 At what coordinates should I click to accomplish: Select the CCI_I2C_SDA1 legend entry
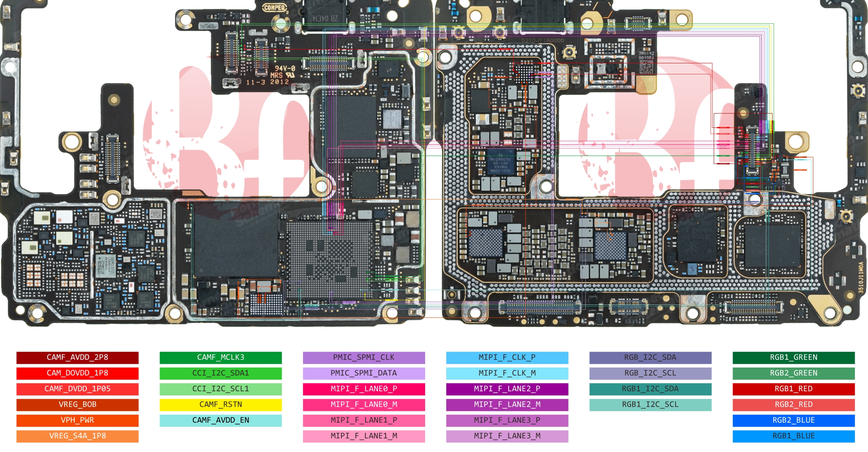[221, 373]
